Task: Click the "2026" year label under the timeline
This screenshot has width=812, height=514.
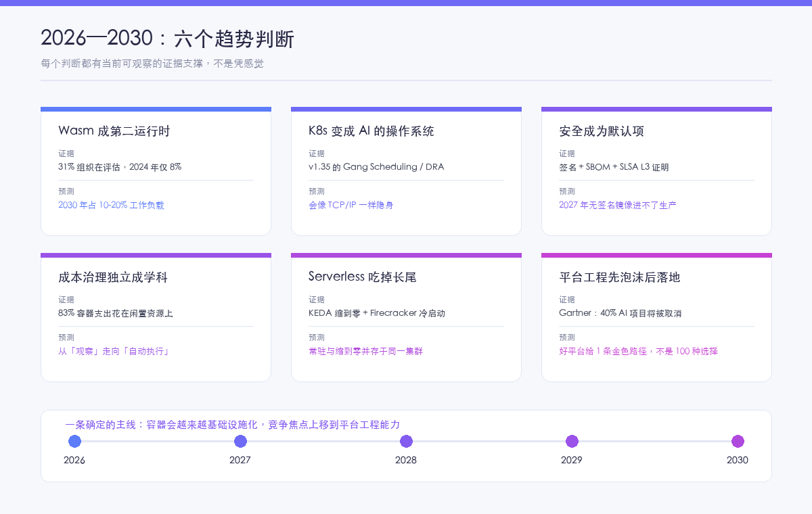Action: pyautogui.click(x=74, y=460)
